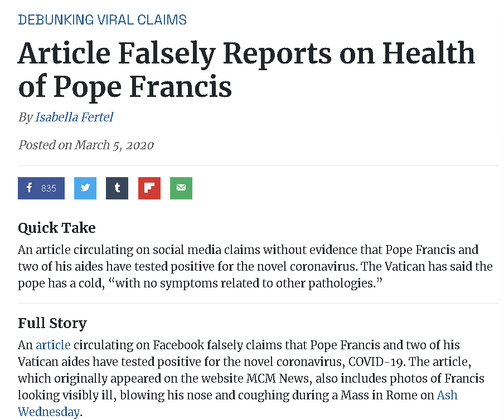Click the Quick Take heading
504x420 pixels.
pyautogui.click(x=57, y=228)
